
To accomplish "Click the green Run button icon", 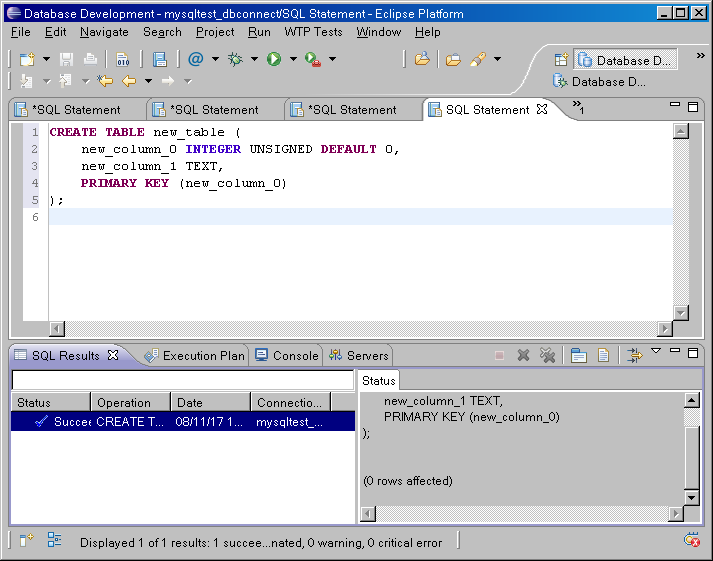I will click(273, 59).
